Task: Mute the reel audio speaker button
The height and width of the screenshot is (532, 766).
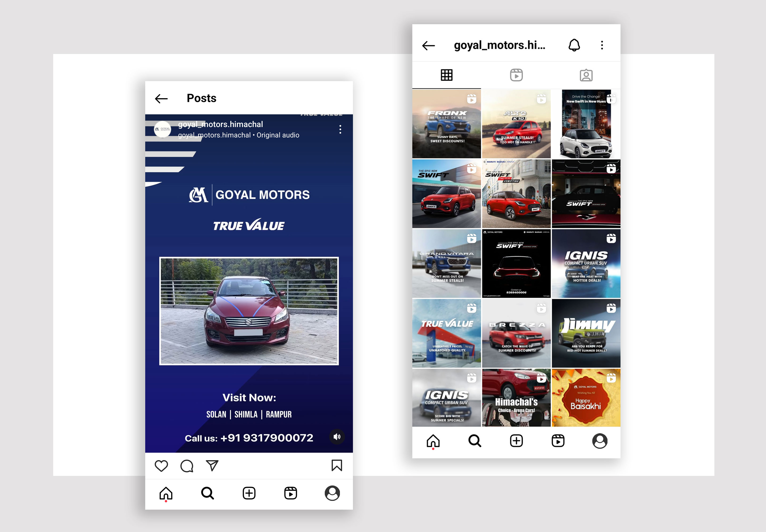Action: coord(337,437)
